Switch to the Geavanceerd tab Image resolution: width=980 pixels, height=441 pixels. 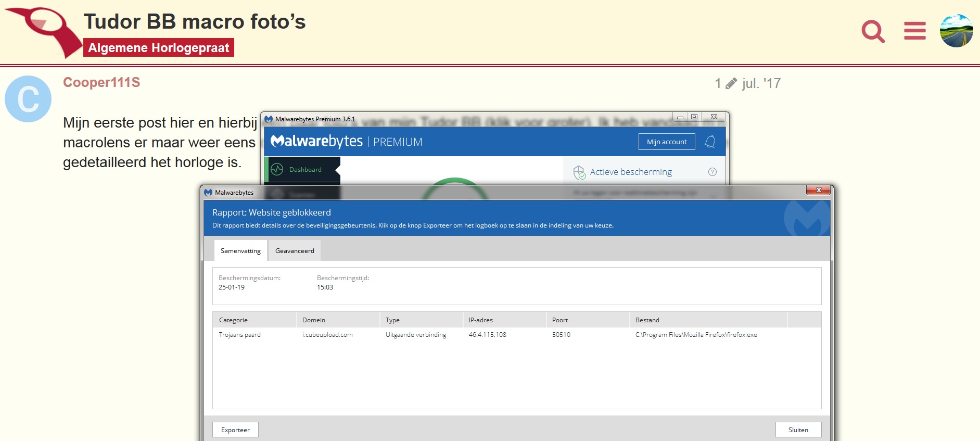pyautogui.click(x=295, y=250)
